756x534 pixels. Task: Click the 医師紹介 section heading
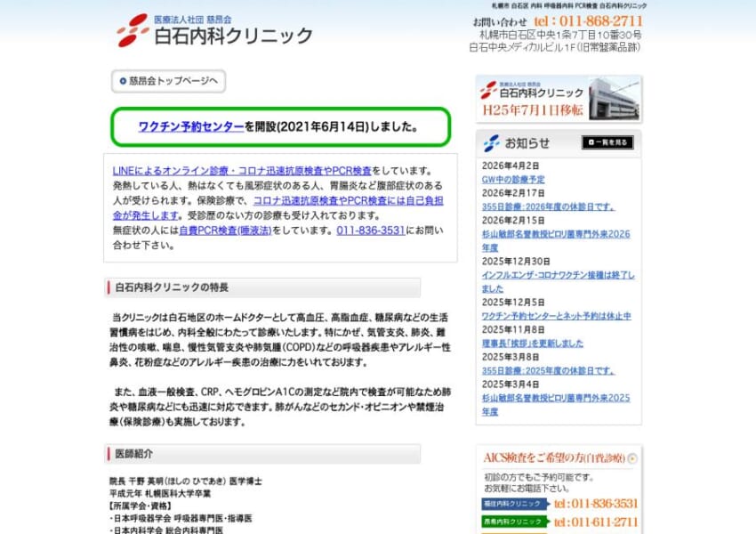click(262, 454)
